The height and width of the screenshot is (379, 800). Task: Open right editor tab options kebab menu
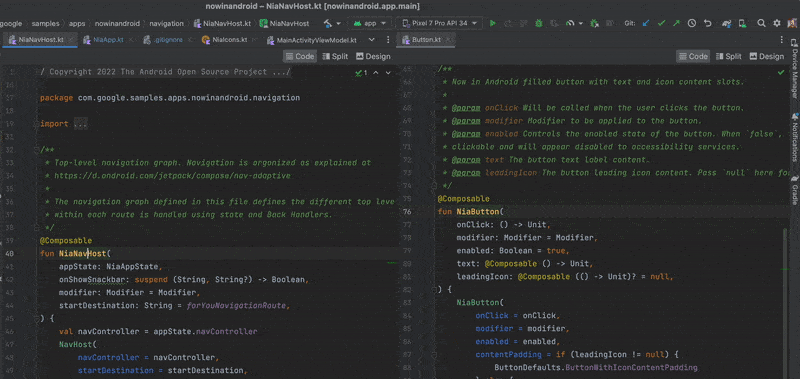point(782,40)
